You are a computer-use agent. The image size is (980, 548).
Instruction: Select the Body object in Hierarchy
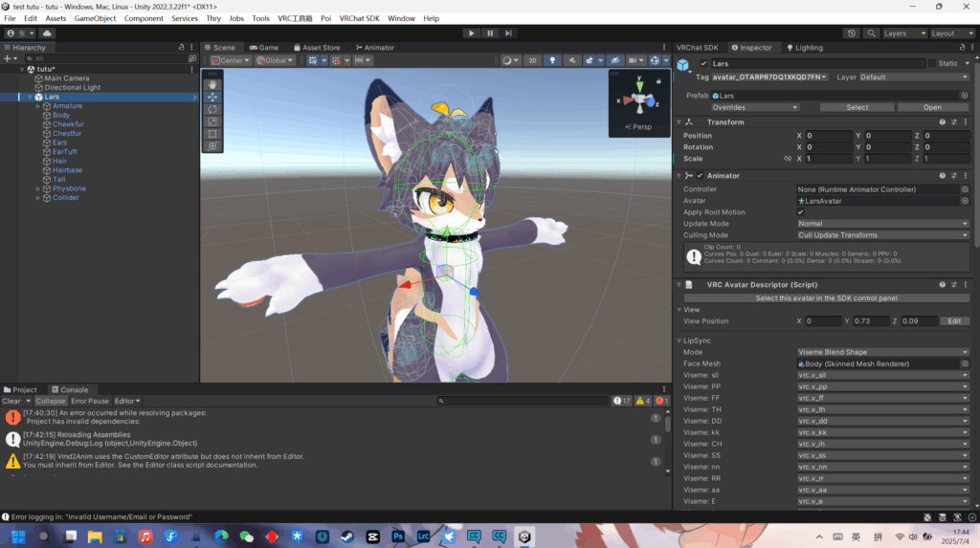60,115
